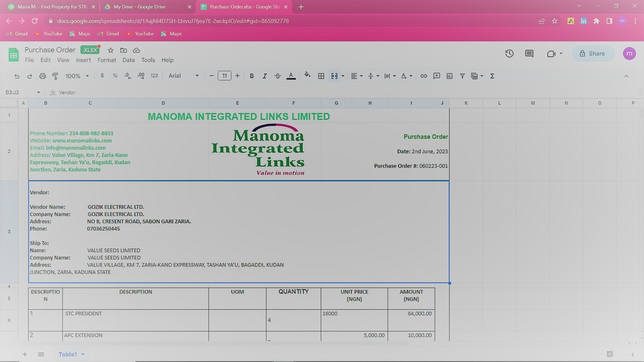The width and height of the screenshot is (644, 362).
Task: Toggle bold formatting
Action: [252, 76]
